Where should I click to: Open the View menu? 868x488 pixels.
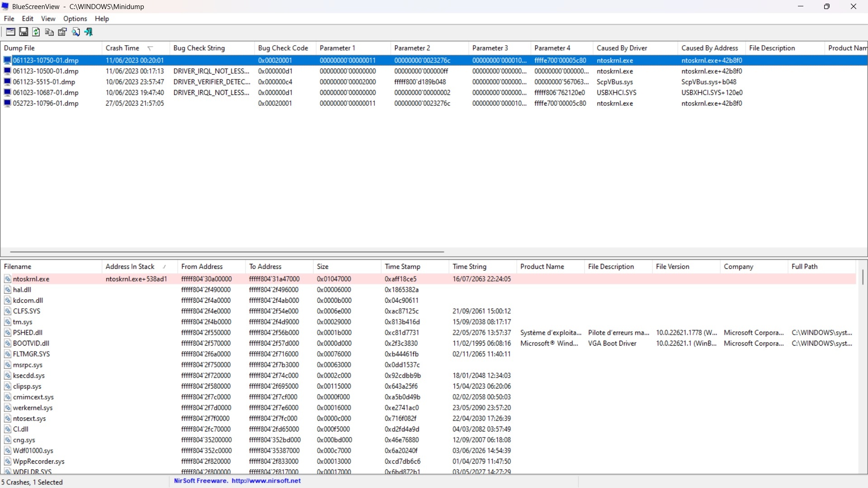click(x=48, y=19)
